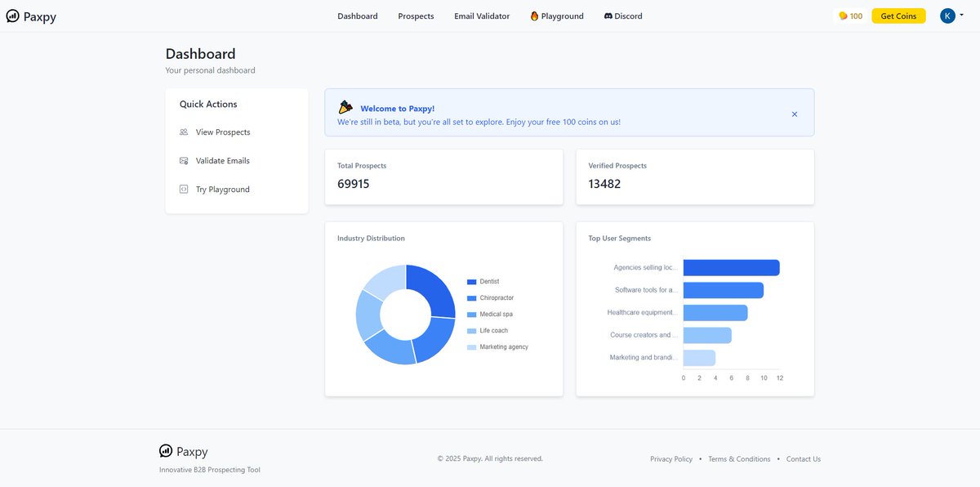This screenshot has height=487, width=980.
Task: Click the flame icon next to Playground
Action: 534,16
